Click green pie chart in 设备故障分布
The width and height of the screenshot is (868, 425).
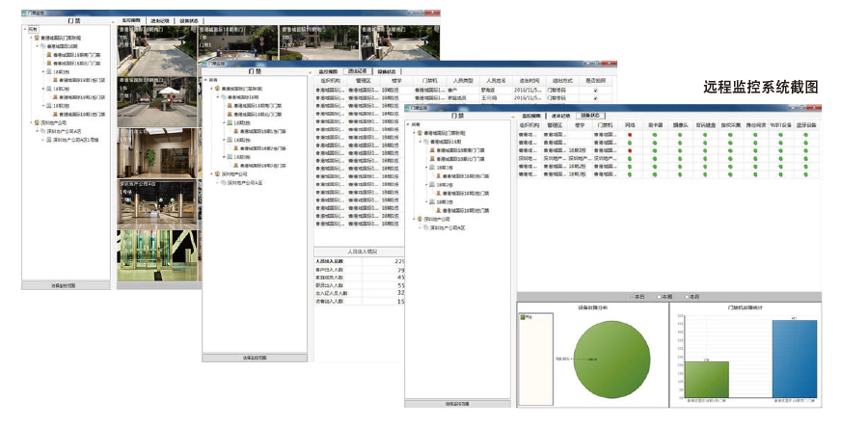pyautogui.click(x=611, y=359)
